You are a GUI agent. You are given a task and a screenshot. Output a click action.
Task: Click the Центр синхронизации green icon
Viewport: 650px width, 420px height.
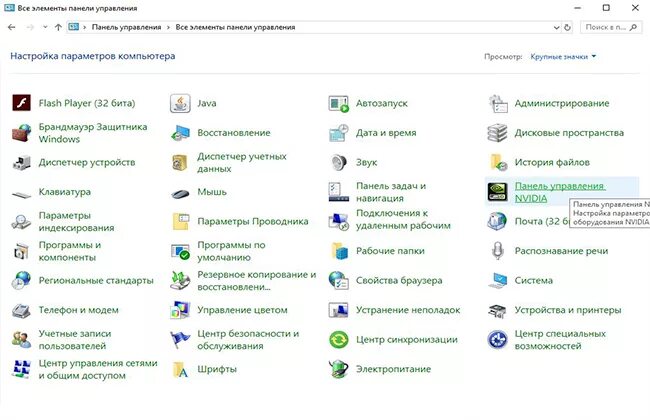coord(338,340)
